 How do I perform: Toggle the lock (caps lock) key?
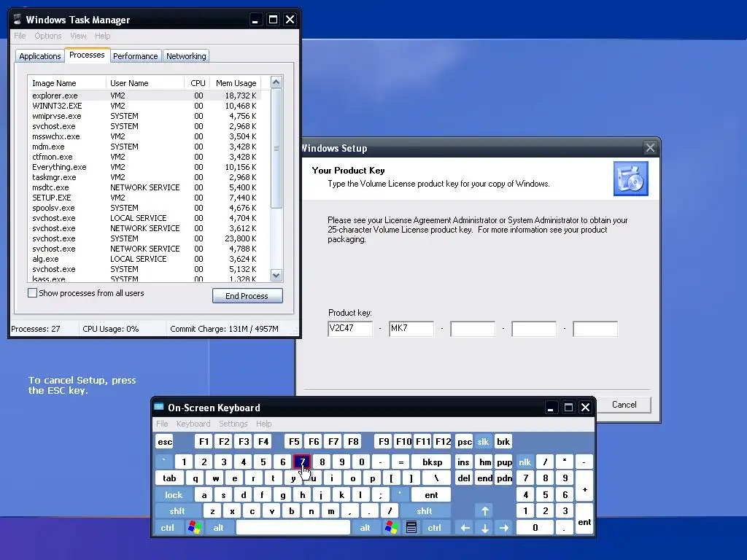pyautogui.click(x=174, y=495)
